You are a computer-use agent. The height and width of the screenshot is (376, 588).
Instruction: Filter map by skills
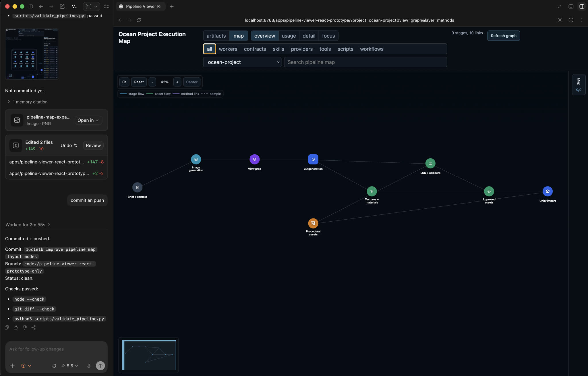(278, 49)
